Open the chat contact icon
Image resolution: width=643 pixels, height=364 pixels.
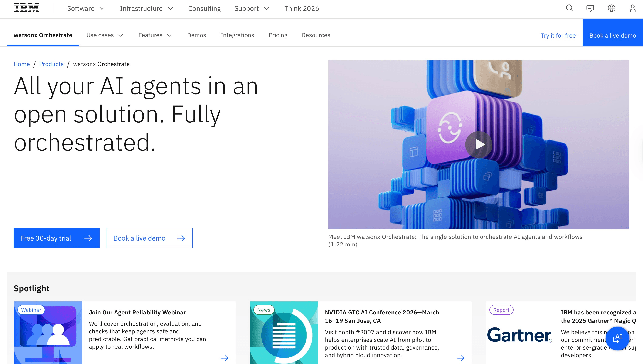click(x=590, y=8)
